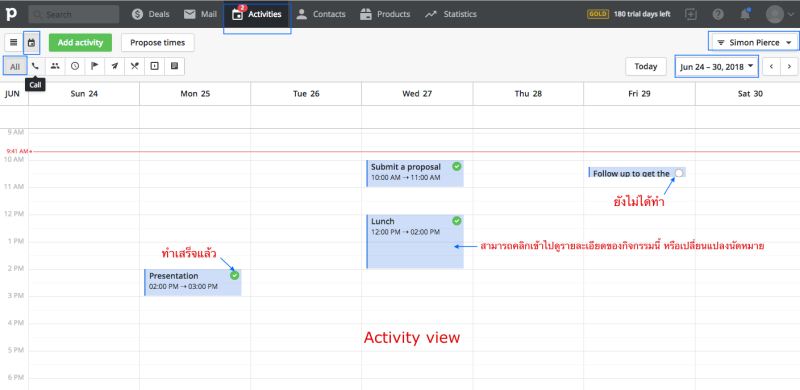Image resolution: width=800 pixels, height=390 pixels.
Task: Click the Propose times button
Action: 158,43
